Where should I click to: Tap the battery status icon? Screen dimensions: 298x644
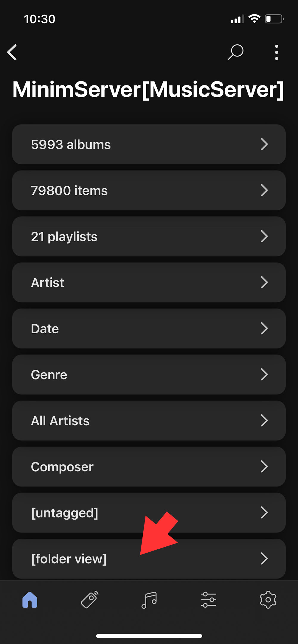tap(274, 19)
